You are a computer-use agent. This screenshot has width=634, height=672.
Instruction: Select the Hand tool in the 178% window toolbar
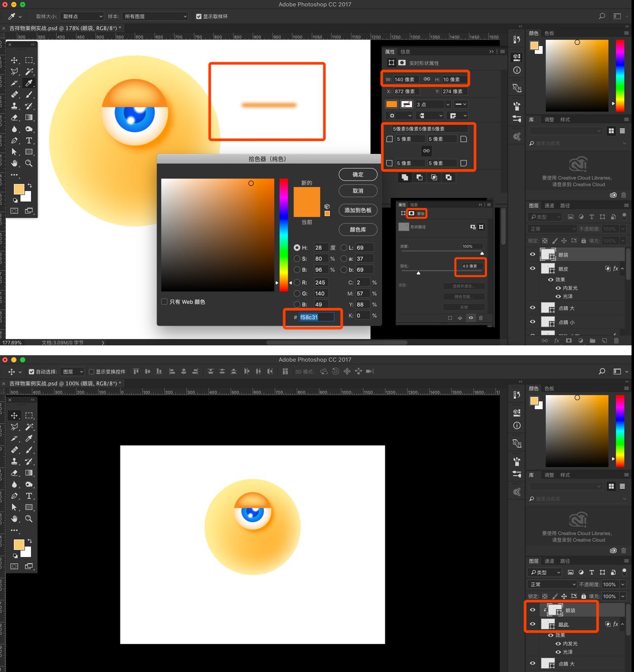coord(14,163)
